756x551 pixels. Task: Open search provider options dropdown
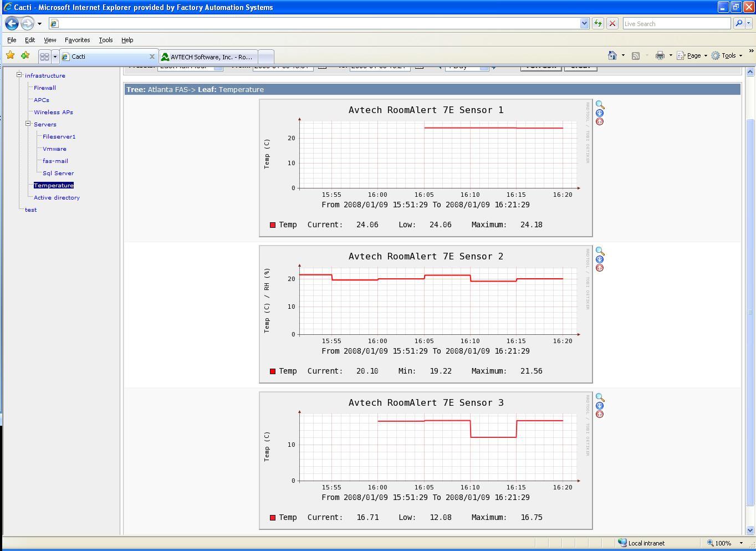[749, 23]
